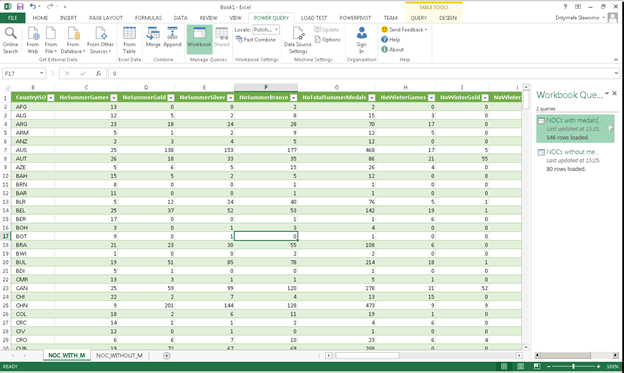The width and height of the screenshot is (624, 373).
Task: Zoom in with the plus button
Action: coord(598,366)
